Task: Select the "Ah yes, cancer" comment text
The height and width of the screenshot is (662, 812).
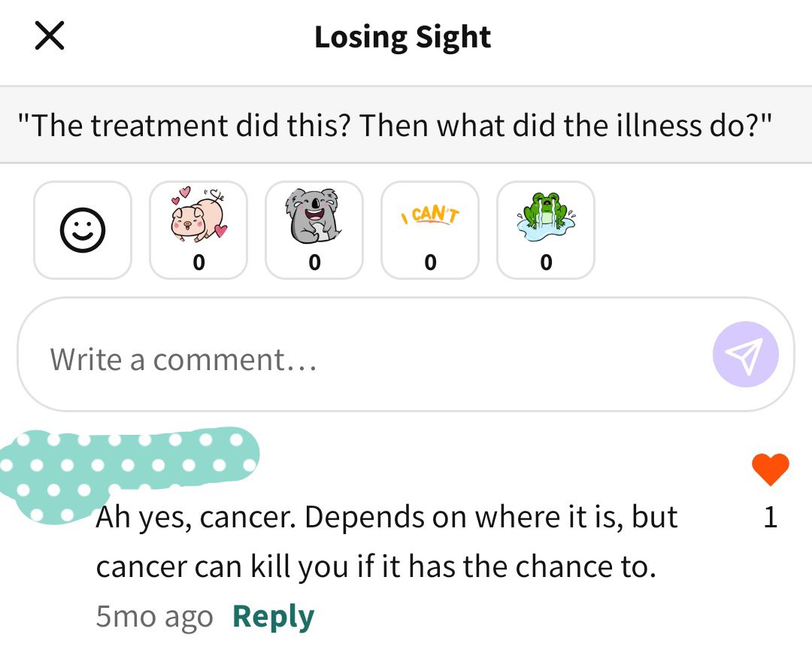Action: (x=387, y=542)
